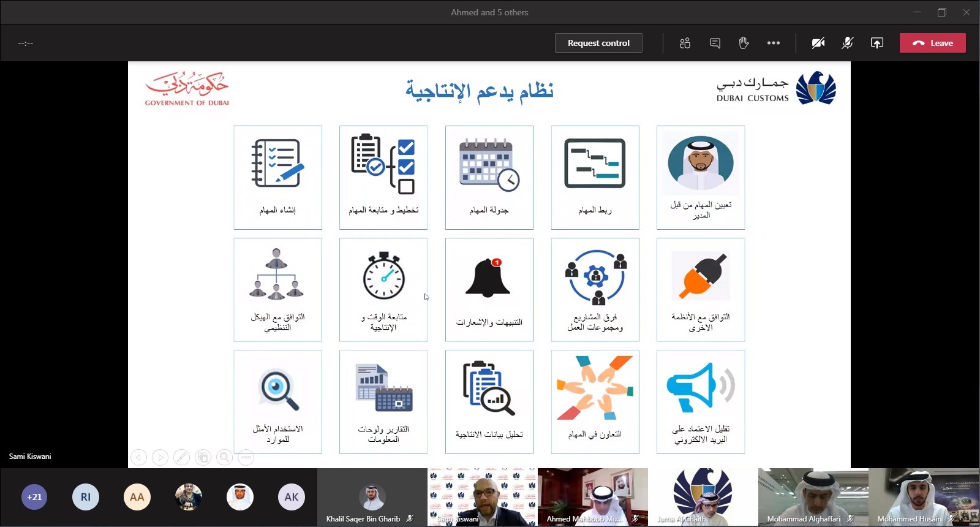Select participant avatar AA
This screenshot has width=980, height=527.
coord(137,497)
